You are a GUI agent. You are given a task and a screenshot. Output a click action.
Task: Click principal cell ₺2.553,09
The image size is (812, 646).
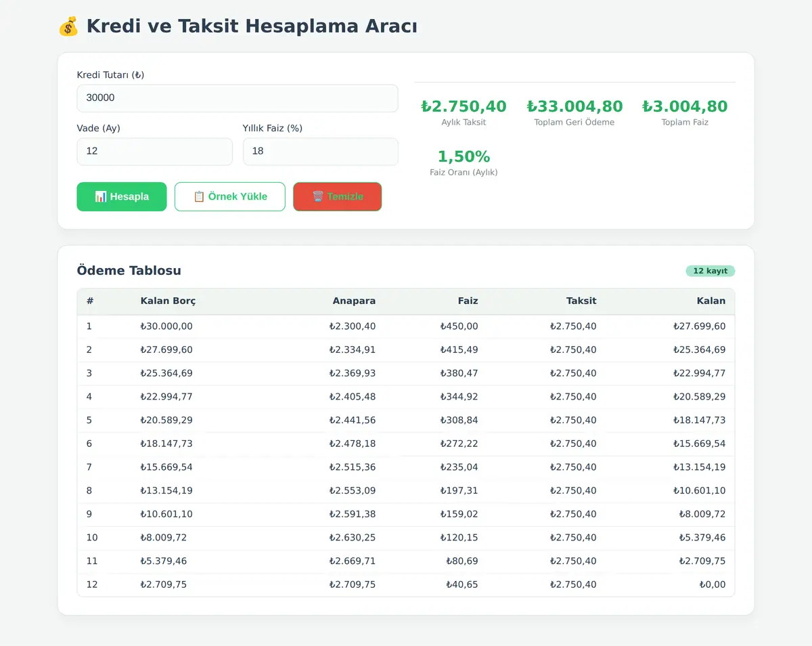353,490
